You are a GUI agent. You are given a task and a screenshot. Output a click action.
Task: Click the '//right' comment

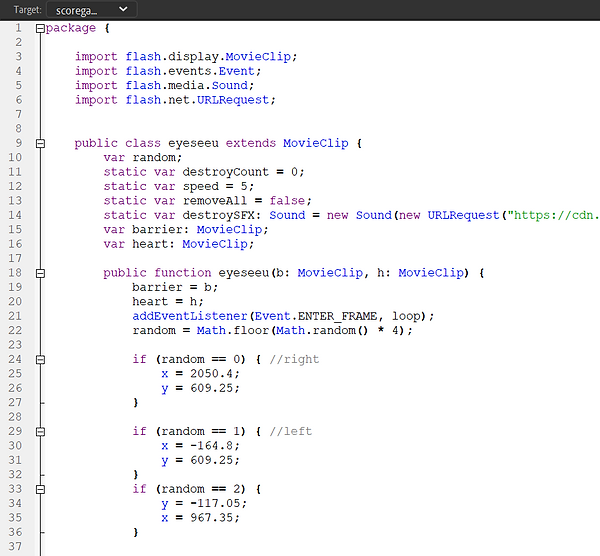click(x=294, y=359)
